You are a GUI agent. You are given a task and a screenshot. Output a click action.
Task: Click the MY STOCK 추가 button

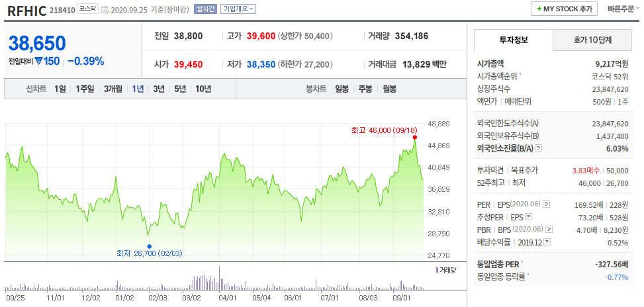(564, 9)
